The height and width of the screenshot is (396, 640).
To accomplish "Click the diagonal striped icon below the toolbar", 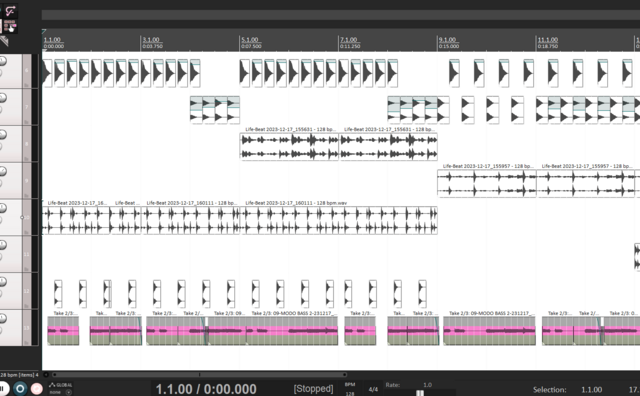I will click(4, 41).
